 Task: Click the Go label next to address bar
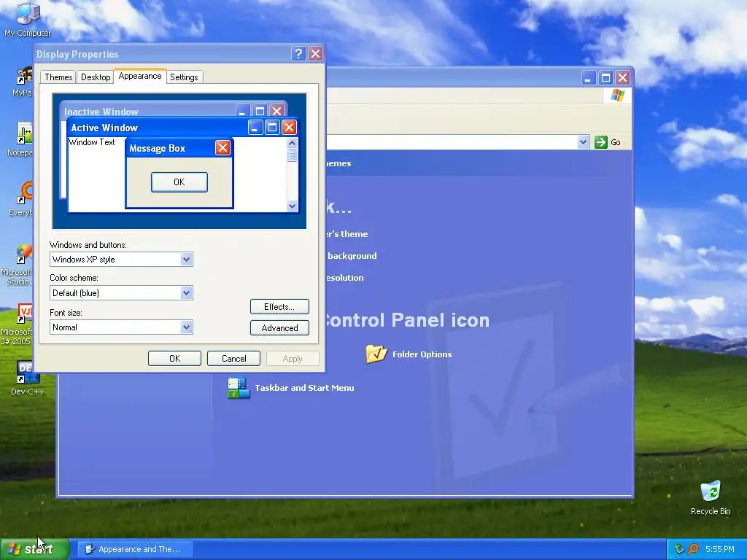coord(616,142)
